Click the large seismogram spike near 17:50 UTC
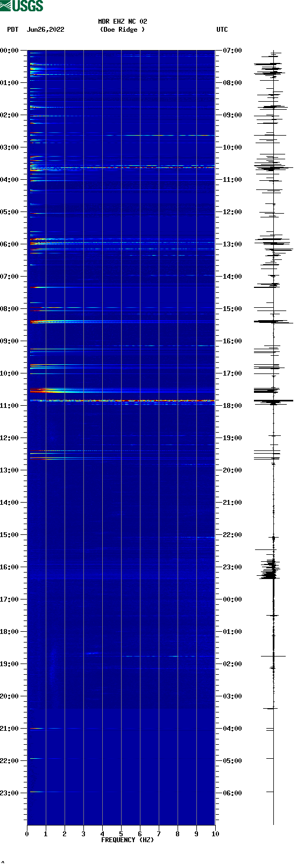This screenshot has width=297, height=868. [273, 401]
